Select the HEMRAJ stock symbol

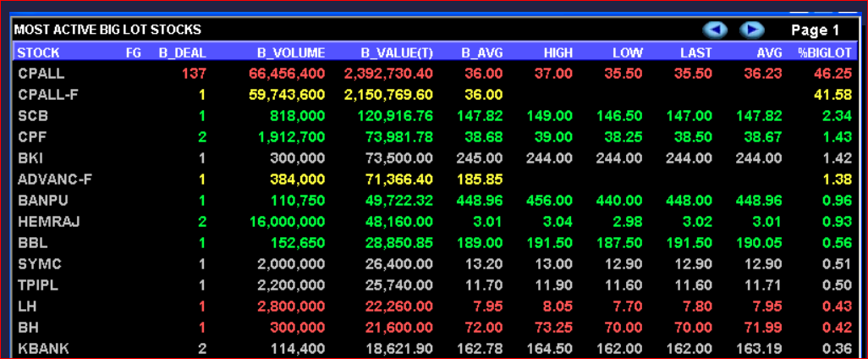[49, 222]
